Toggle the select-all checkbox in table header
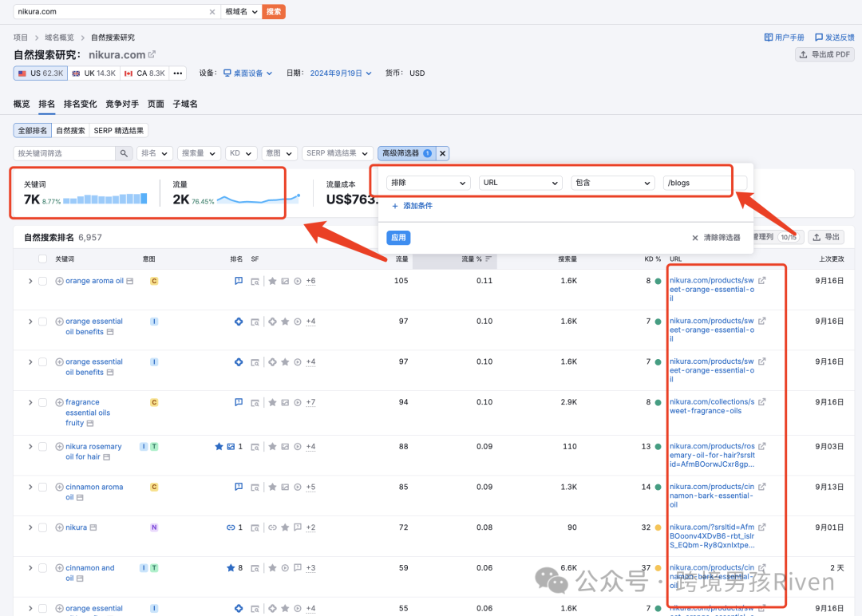 (42, 259)
